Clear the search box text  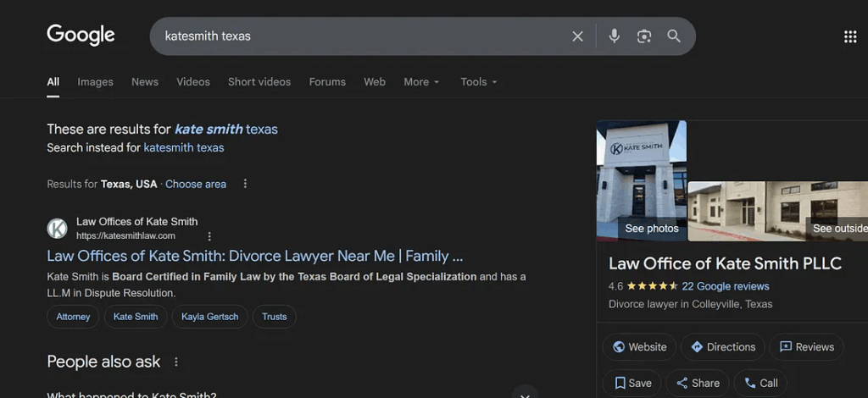pos(577,36)
